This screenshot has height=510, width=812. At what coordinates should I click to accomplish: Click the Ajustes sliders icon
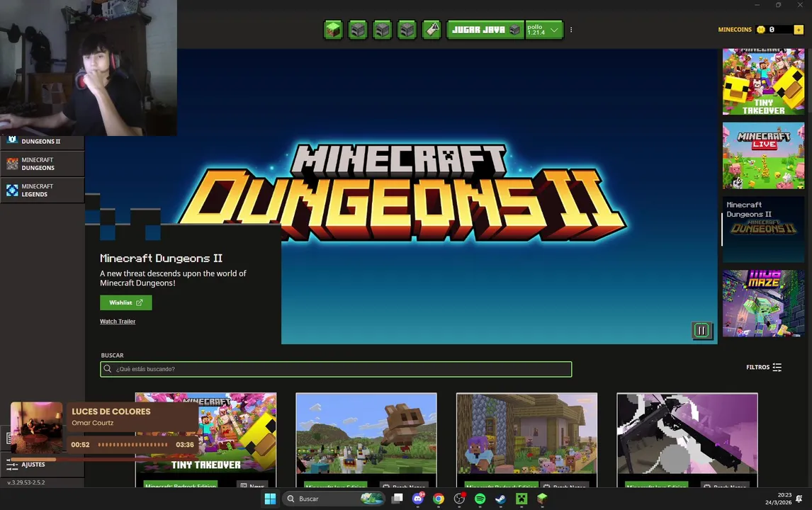coord(12,465)
